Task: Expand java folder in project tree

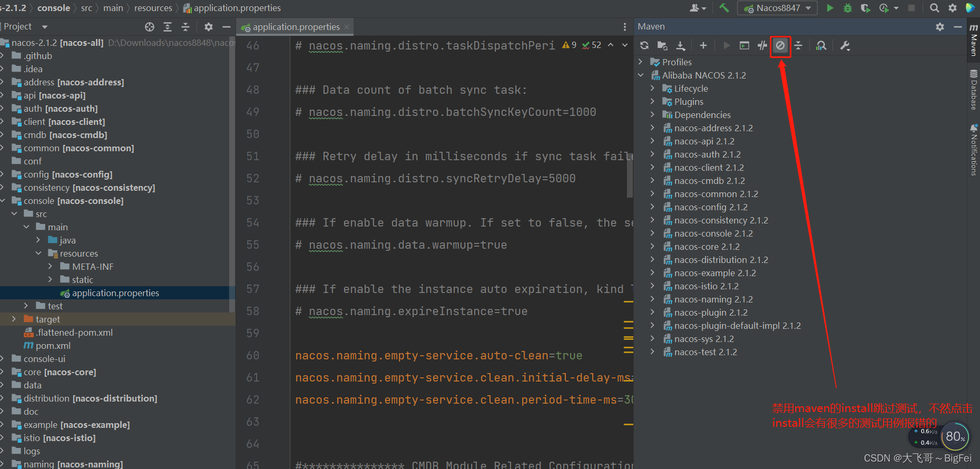Action: tap(38, 240)
